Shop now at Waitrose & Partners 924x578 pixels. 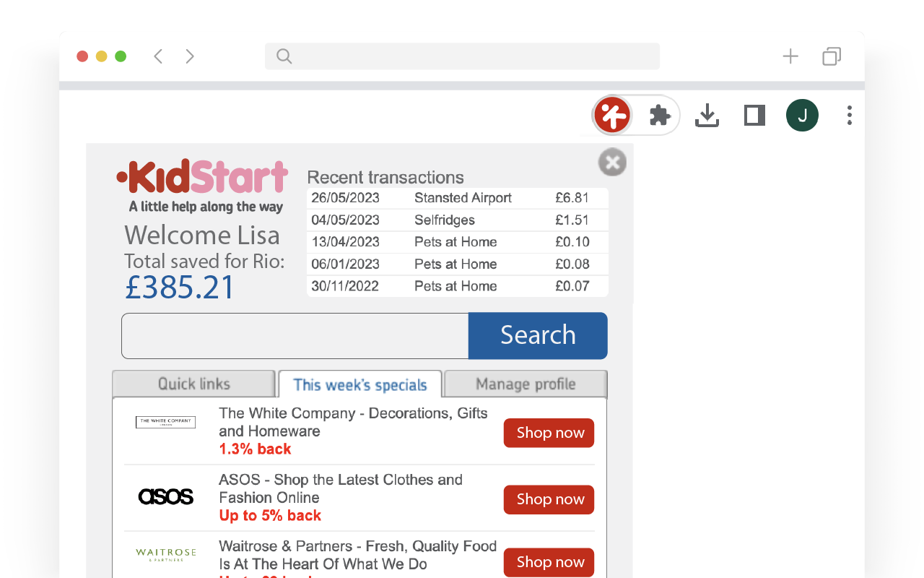coord(549,562)
